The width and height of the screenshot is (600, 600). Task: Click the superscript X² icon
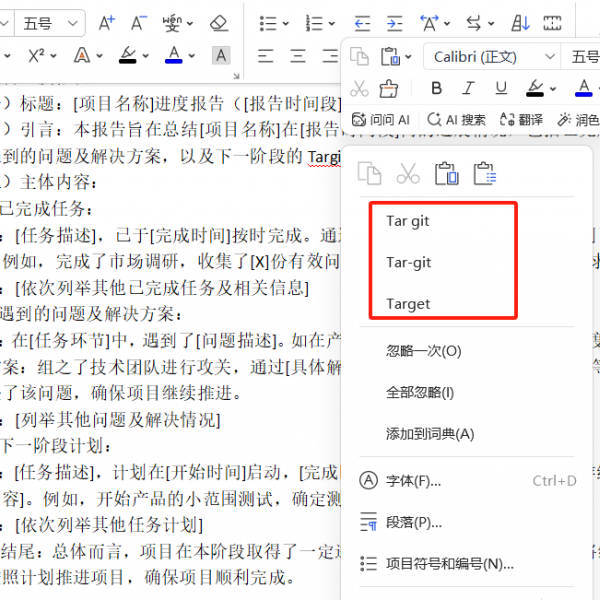[x=36, y=55]
